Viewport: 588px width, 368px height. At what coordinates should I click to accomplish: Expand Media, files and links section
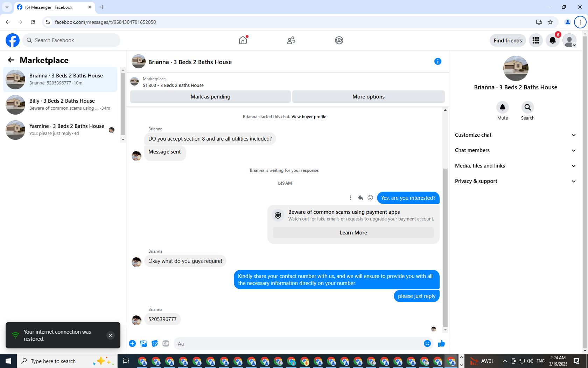click(515, 166)
